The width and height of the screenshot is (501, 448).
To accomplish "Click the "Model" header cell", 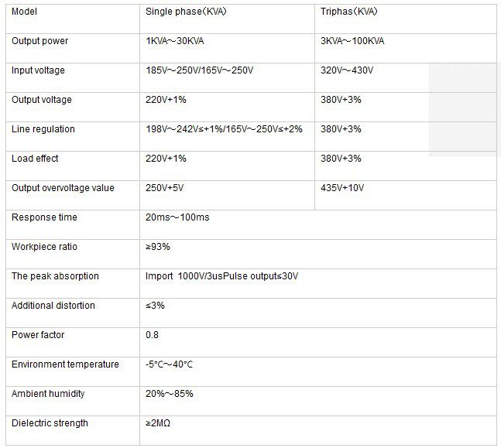I will pyautogui.click(x=25, y=12).
